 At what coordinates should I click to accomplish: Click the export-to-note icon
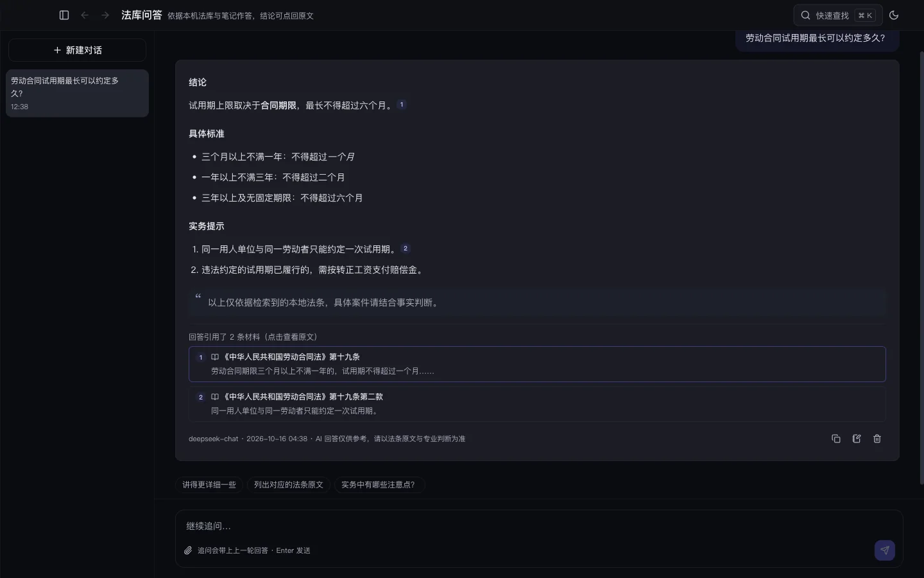(857, 439)
